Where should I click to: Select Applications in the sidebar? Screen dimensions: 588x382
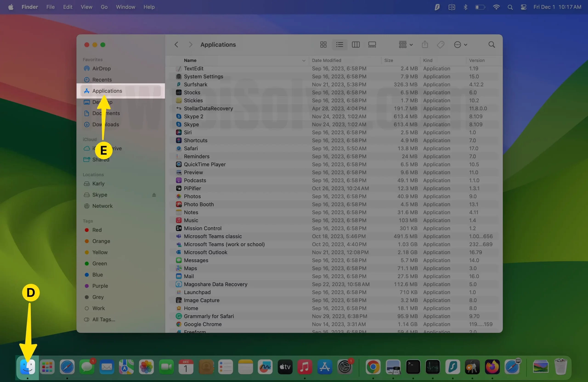[x=121, y=91]
